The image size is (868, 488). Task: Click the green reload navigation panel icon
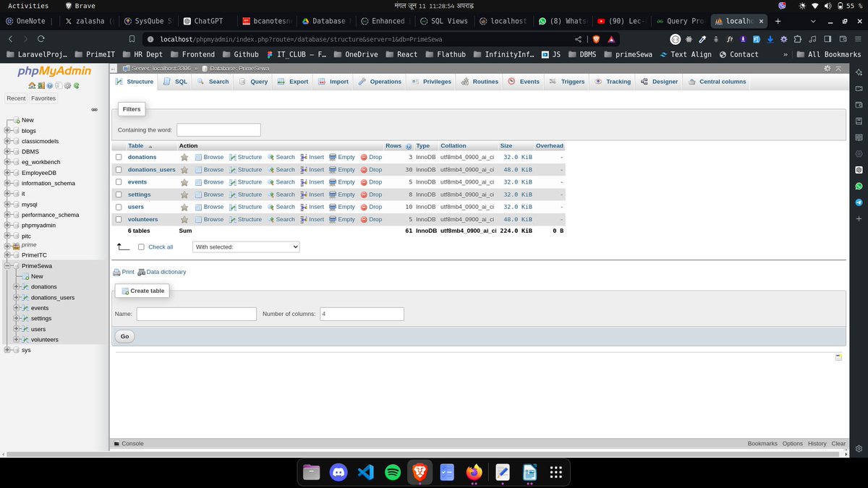click(76, 85)
